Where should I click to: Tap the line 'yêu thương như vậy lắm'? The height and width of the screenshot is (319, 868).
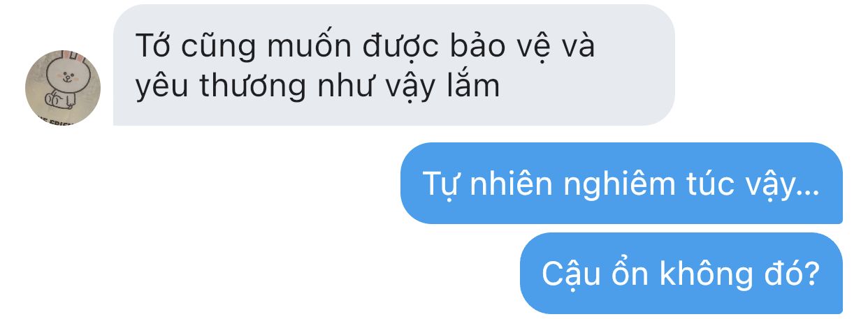(x=318, y=86)
